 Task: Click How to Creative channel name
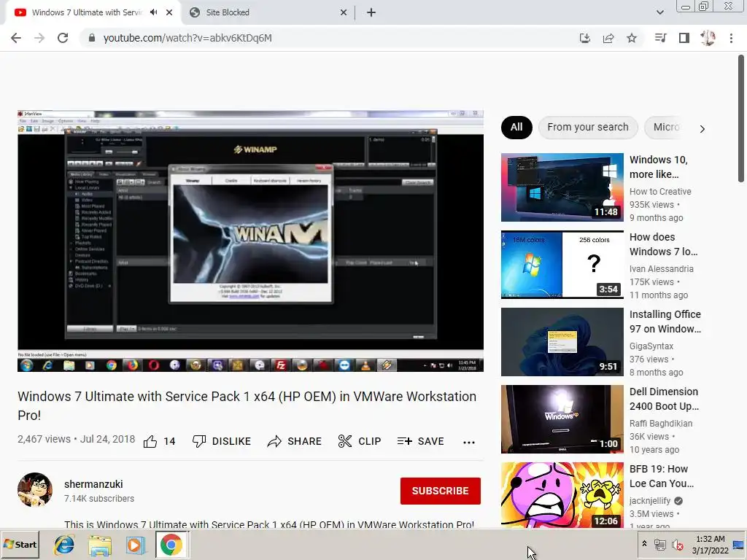(x=660, y=192)
